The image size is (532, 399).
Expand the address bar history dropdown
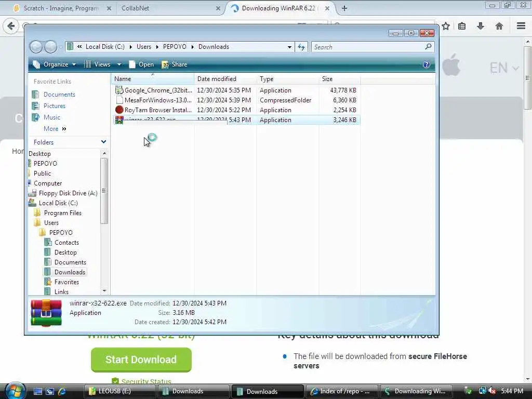tap(289, 47)
